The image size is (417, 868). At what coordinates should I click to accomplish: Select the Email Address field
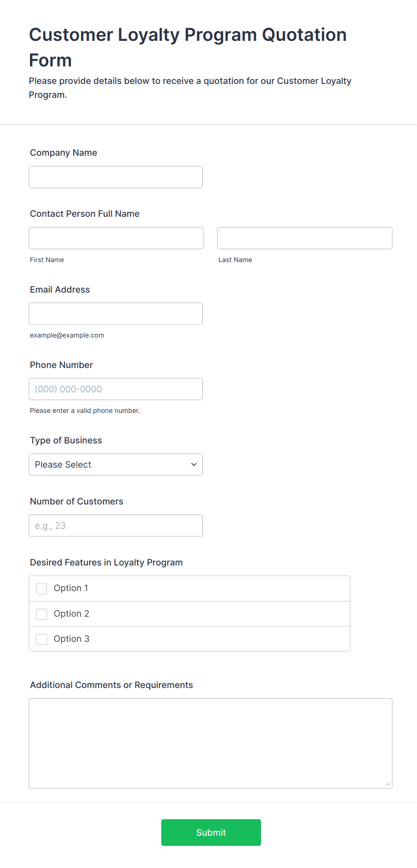click(116, 314)
